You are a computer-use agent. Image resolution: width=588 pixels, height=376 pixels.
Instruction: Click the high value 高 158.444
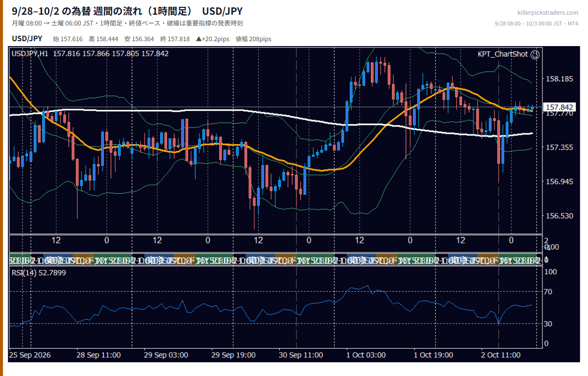point(103,39)
